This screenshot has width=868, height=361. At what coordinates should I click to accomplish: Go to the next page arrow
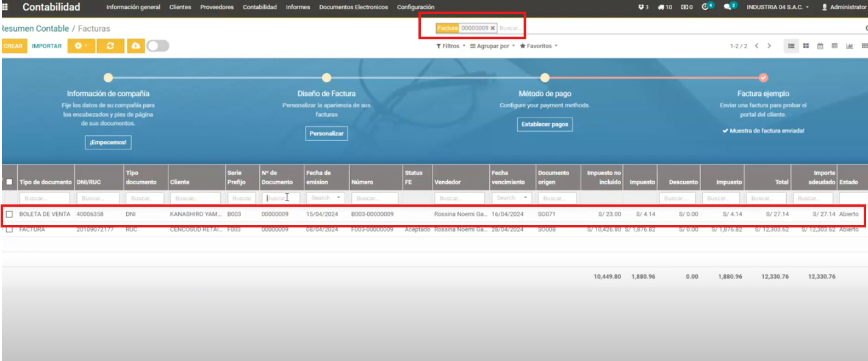pos(769,46)
